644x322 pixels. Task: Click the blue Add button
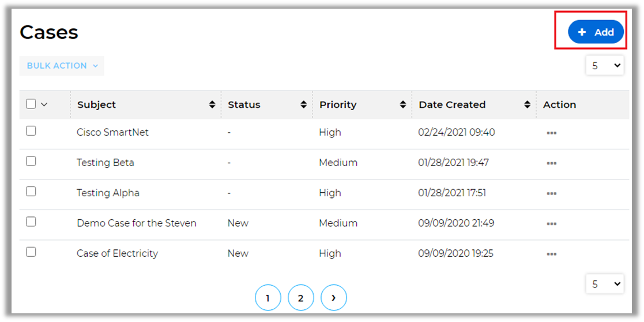(596, 32)
